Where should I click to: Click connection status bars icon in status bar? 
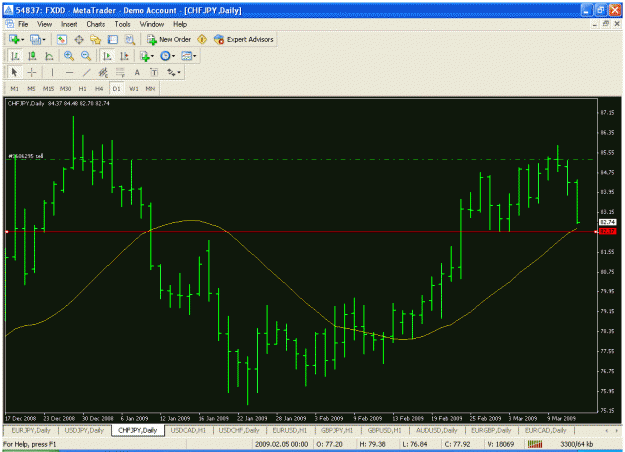pos(535,444)
